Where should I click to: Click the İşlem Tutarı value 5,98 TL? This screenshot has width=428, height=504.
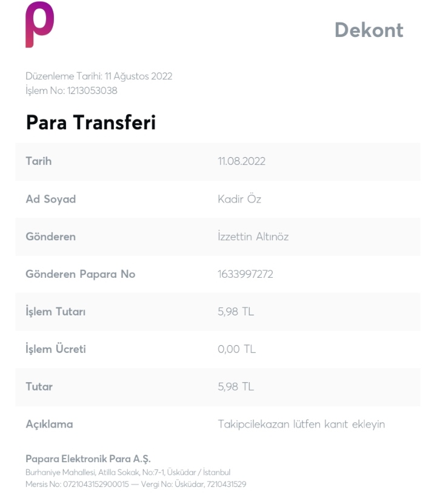pos(236,312)
